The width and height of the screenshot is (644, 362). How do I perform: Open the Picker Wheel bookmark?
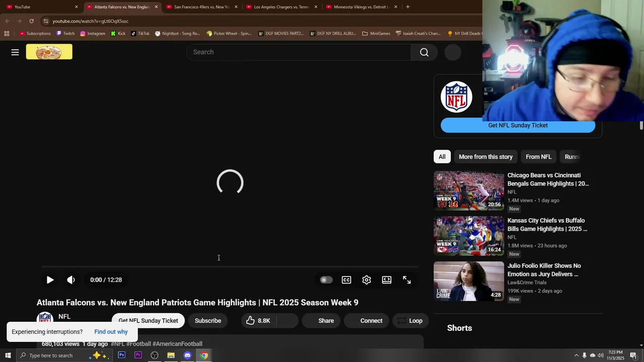(x=229, y=34)
